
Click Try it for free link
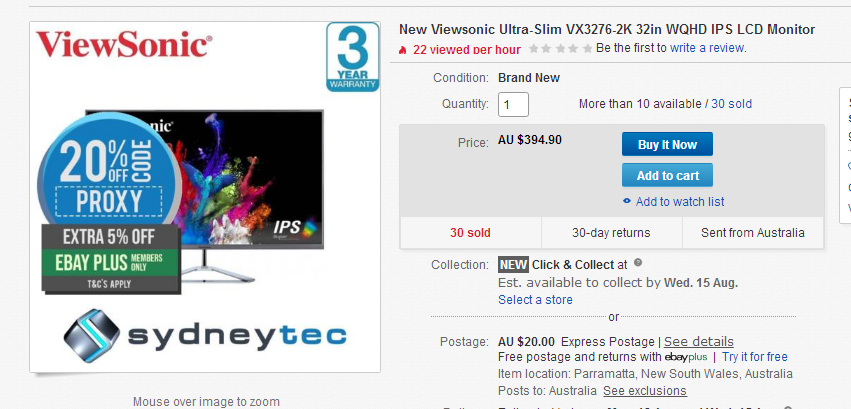[x=754, y=357]
